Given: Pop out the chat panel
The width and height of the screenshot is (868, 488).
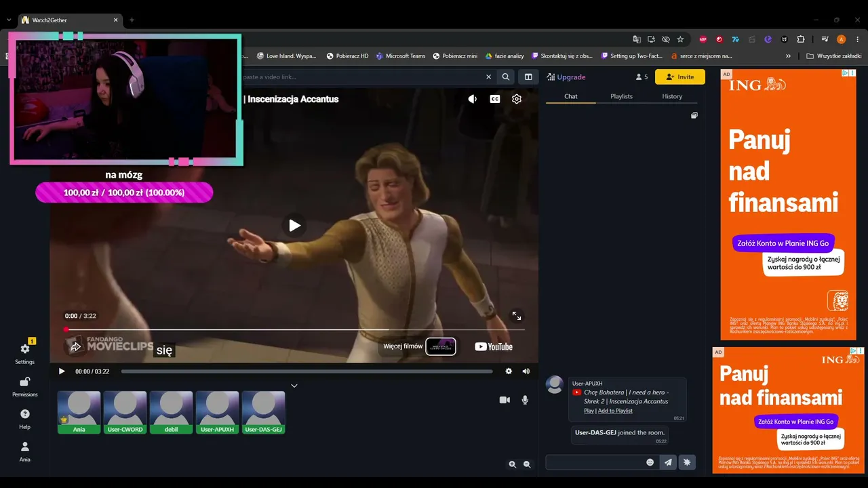Looking at the screenshot, I should (x=694, y=116).
